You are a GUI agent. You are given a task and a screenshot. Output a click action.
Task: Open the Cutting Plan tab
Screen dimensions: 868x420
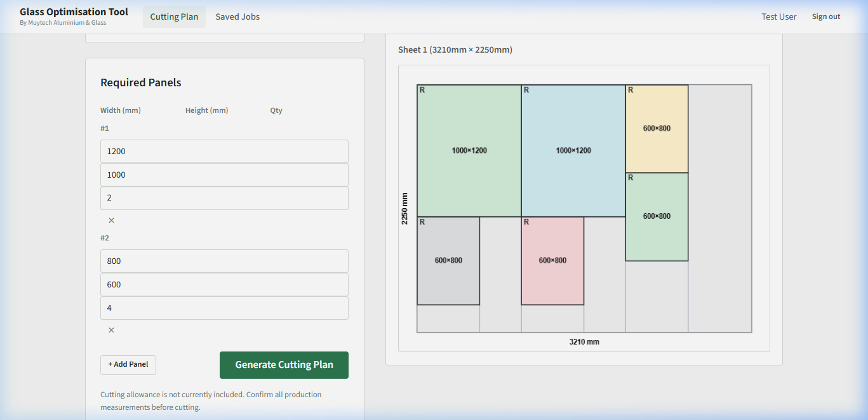tap(174, 16)
